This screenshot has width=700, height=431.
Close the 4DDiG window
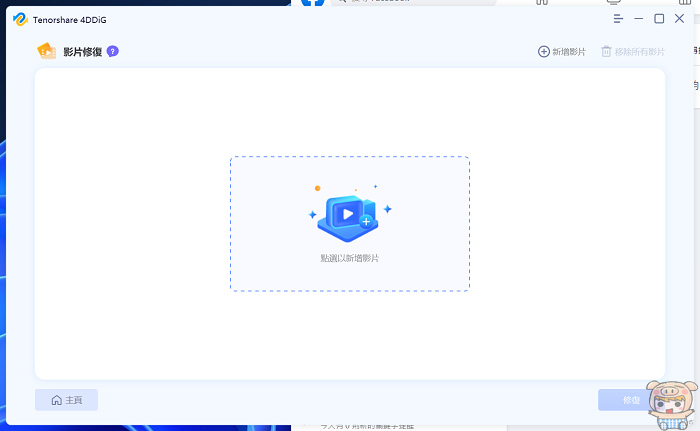pos(680,19)
